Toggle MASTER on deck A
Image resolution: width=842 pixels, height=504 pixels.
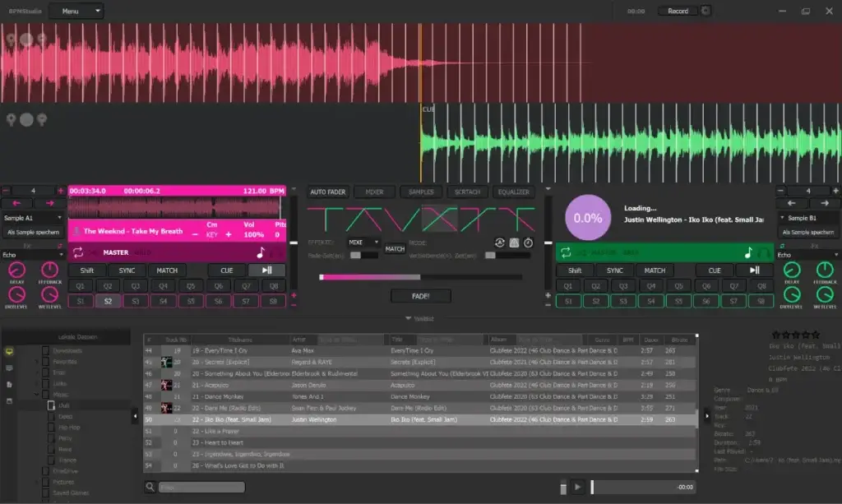tap(116, 252)
